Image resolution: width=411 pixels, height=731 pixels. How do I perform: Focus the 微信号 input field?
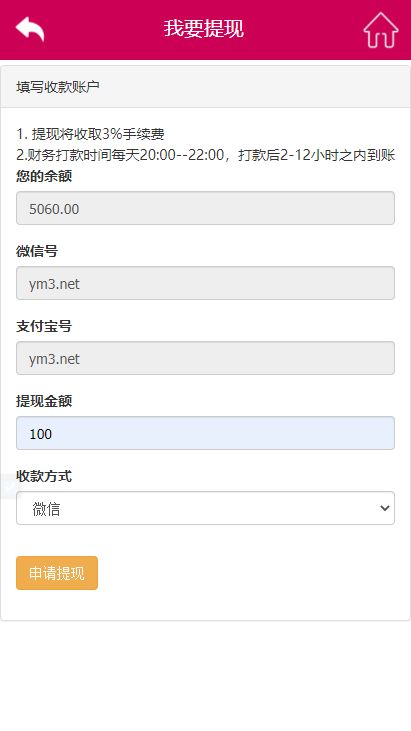point(206,283)
